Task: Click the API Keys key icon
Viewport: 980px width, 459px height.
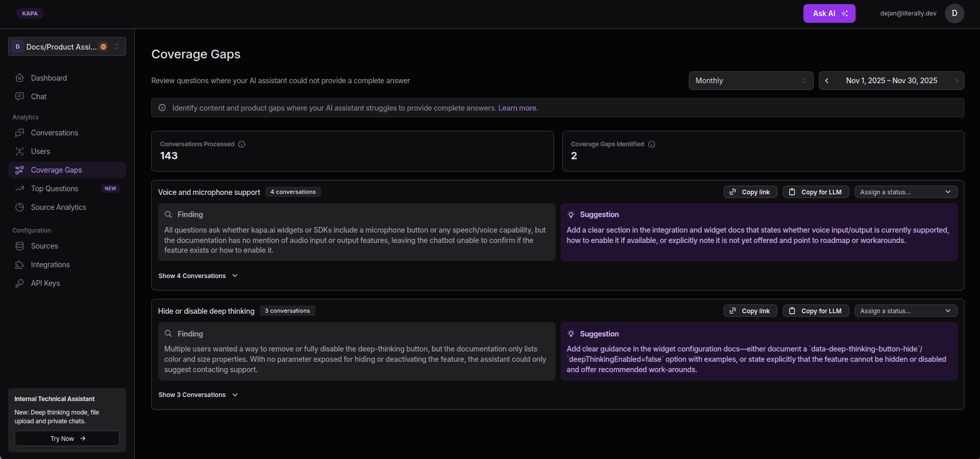Action: tap(20, 283)
